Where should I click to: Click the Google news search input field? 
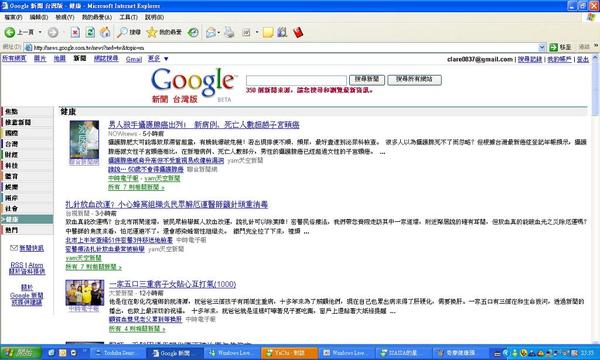(296, 80)
